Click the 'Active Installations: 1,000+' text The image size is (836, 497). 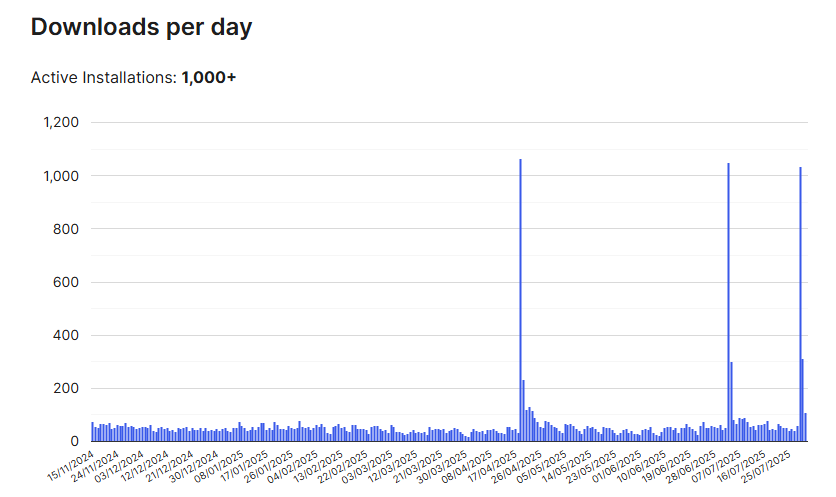[x=133, y=77]
